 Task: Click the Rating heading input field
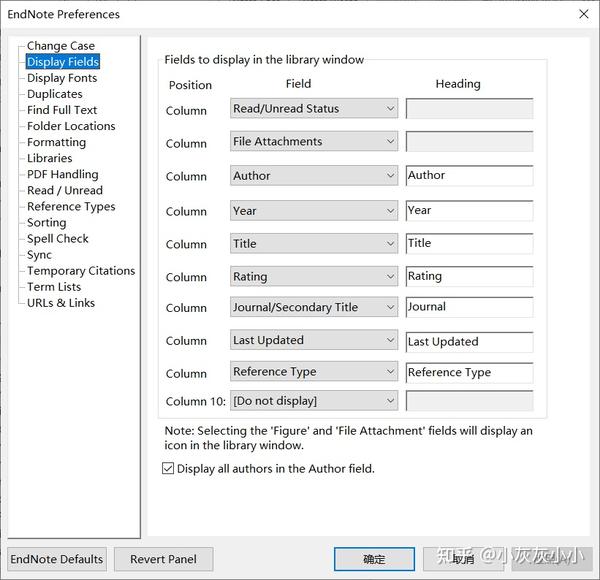[470, 277]
